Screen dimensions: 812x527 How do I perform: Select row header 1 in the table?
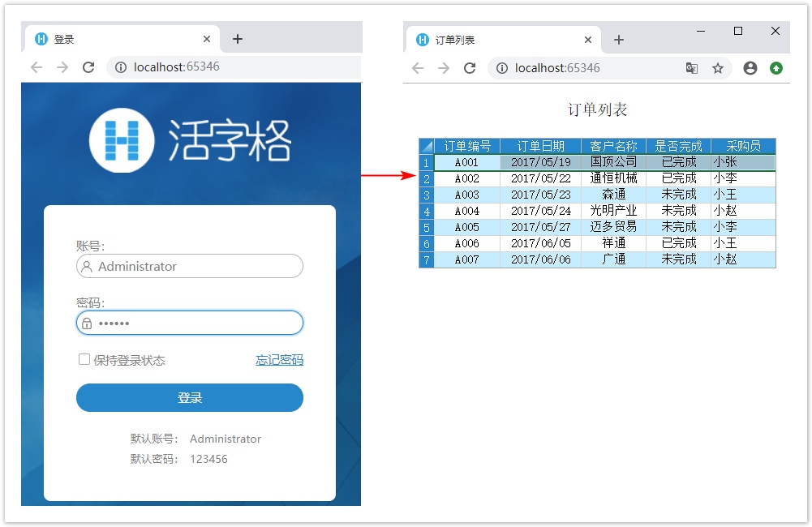click(426, 162)
